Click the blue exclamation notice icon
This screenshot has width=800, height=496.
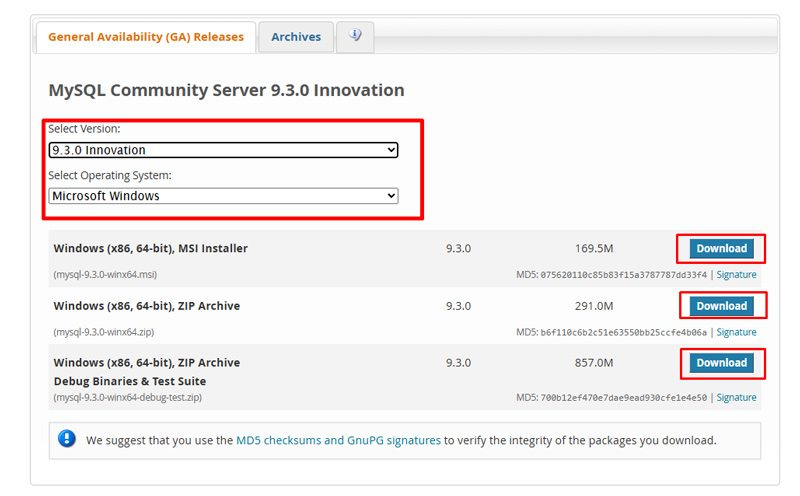(x=67, y=438)
